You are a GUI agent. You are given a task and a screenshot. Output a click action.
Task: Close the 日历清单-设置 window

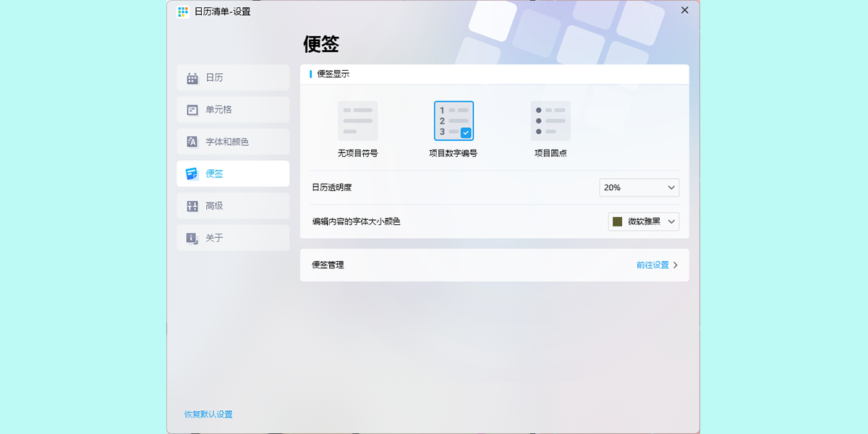(x=684, y=10)
